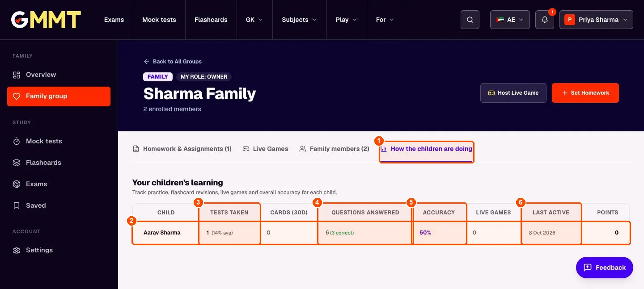Open the Feedback button

tap(605, 268)
